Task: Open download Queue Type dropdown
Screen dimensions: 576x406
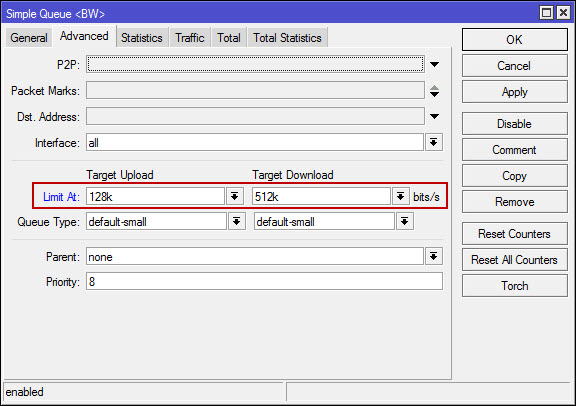Action: pos(405,221)
